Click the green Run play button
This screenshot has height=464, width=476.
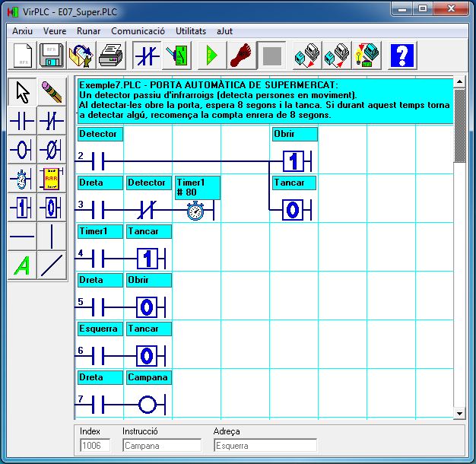click(212, 56)
